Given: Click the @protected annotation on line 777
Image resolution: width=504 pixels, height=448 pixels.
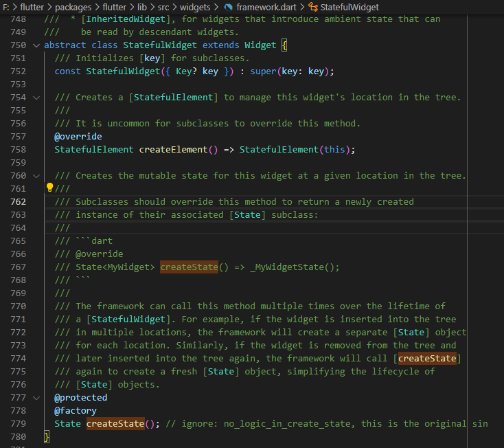Looking at the screenshot, I should coord(80,398).
